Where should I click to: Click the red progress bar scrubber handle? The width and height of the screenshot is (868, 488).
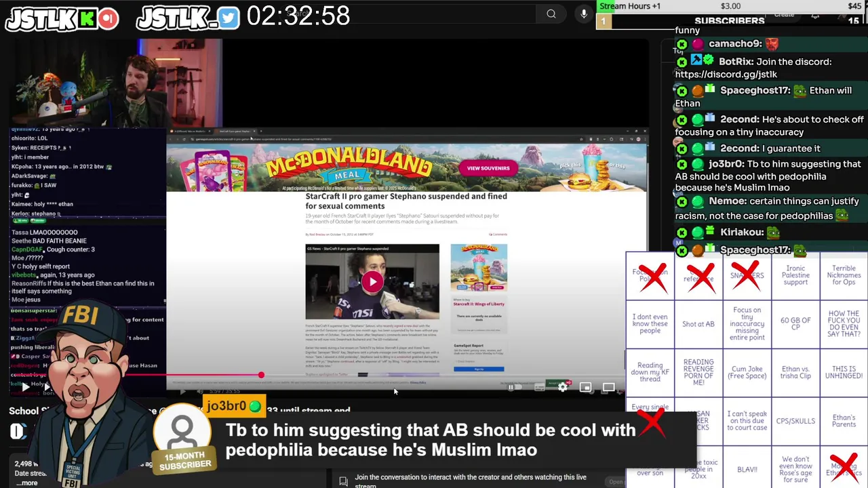[261, 375]
